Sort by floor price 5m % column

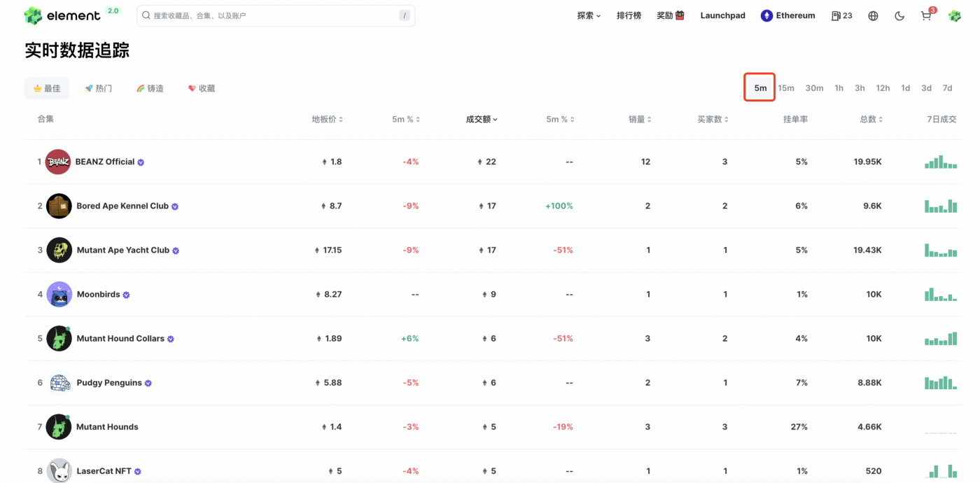pyautogui.click(x=406, y=120)
